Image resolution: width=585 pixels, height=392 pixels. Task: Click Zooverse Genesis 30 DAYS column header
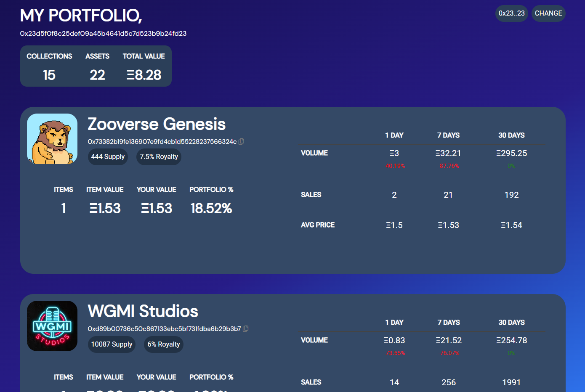(511, 135)
